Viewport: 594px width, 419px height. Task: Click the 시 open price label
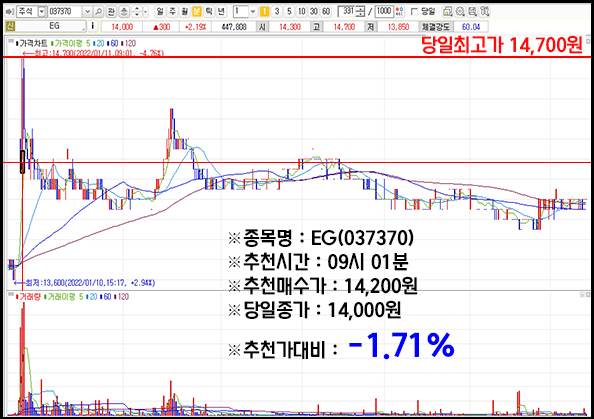(x=262, y=27)
